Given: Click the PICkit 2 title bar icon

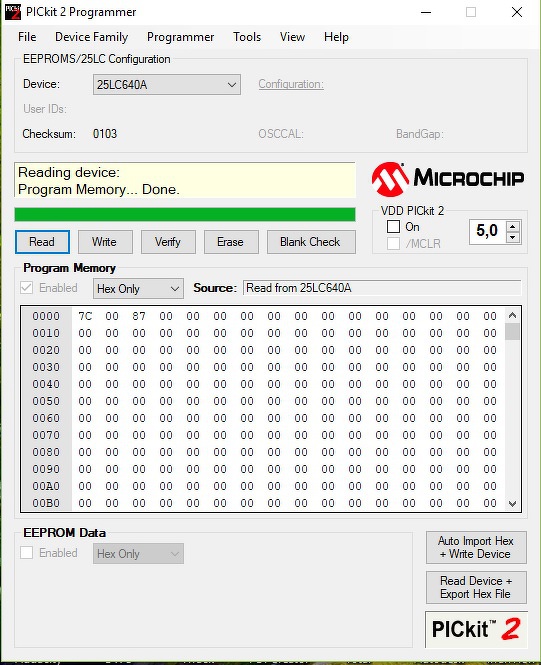Looking at the screenshot, I should pos(13,12).
